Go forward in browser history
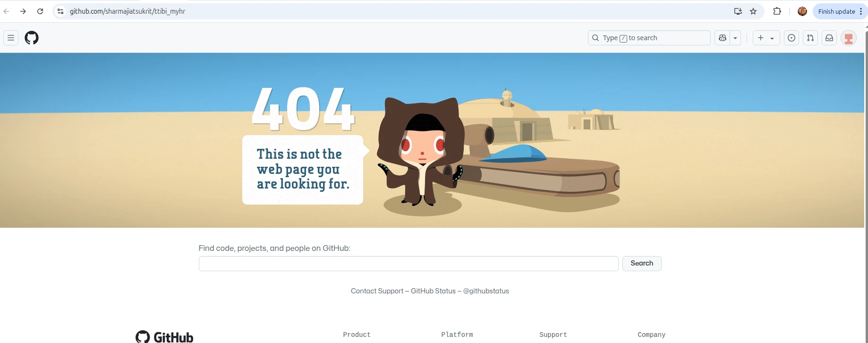The image size is (868, 343). coord(23,11)
